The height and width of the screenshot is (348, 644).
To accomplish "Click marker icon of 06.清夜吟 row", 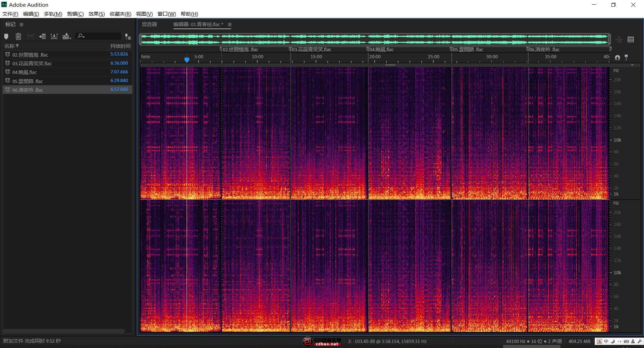I will click(7, 90).
